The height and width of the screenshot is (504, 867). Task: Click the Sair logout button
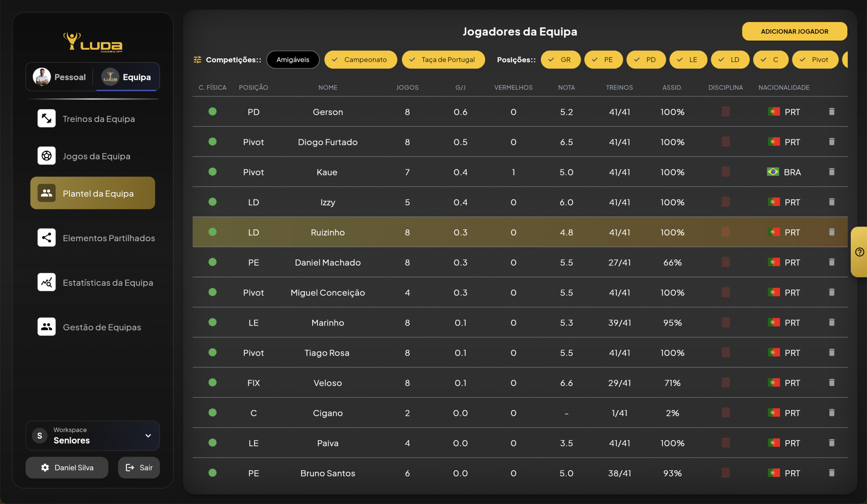pos(139,467)
